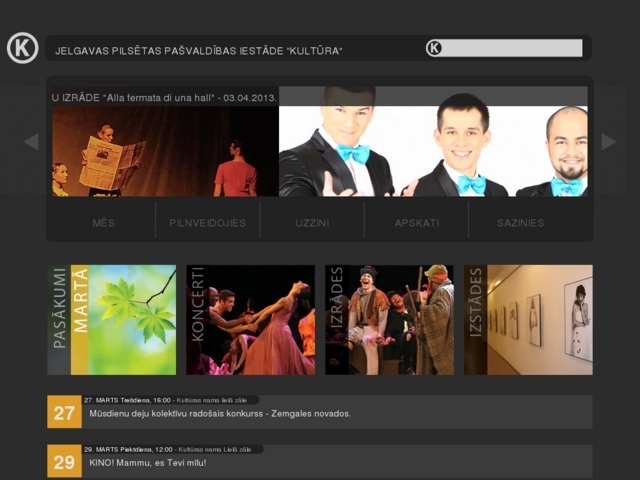The height and width of the screenshot is (480, 640).
Task: Click the orange 29 date badge
Action: pos(64,462)
